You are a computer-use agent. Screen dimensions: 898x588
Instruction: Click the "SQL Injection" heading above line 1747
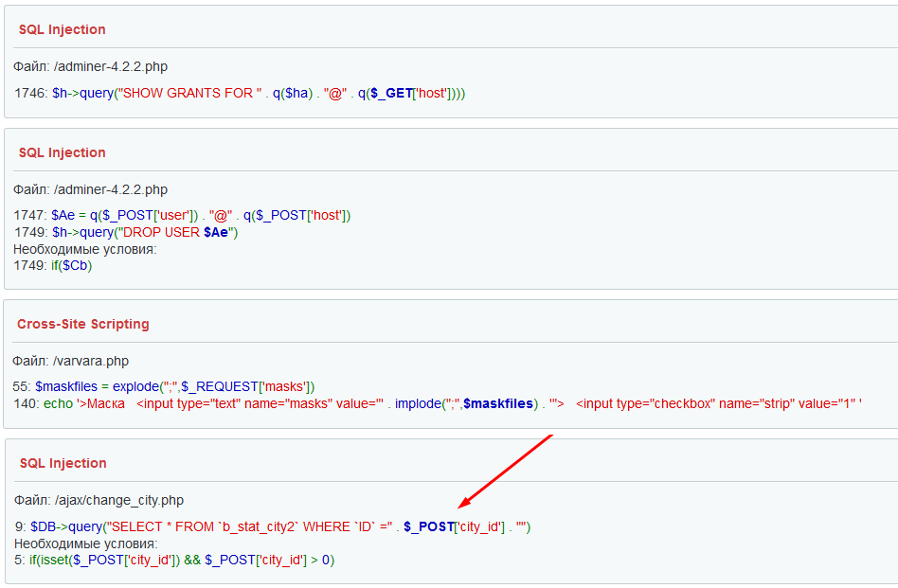tap(62, 152)
